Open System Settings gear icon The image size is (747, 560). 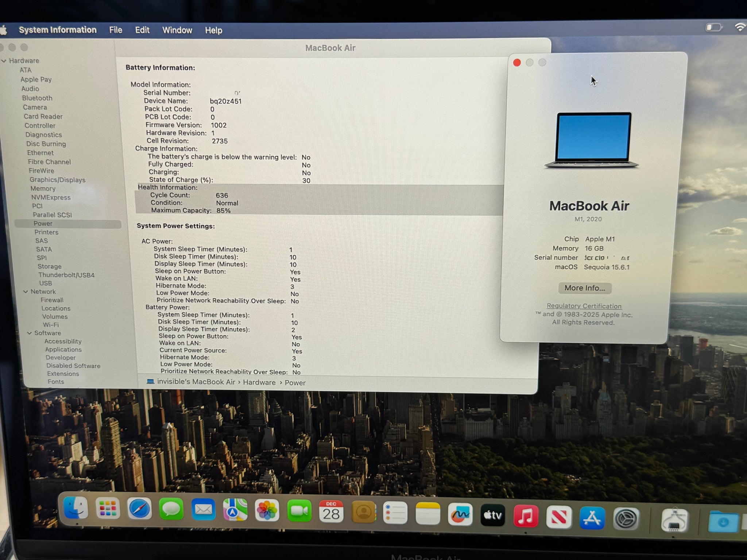pyautogui.click(x=626, y=519)
